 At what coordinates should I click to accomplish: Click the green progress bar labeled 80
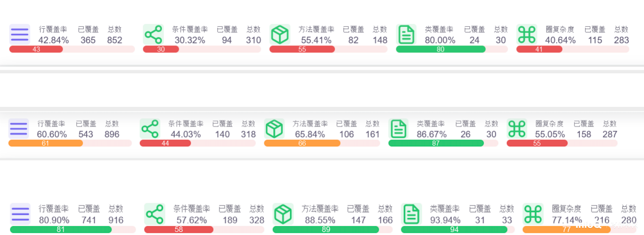440,49
